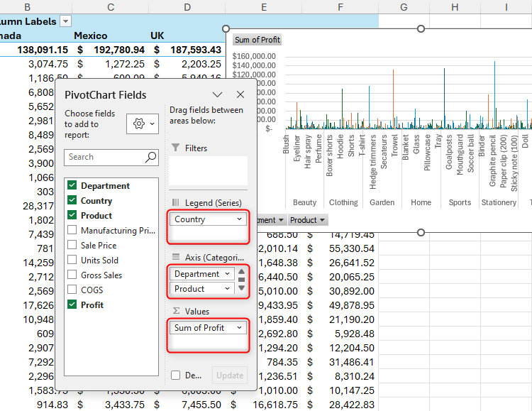Click the Values sigma icon
The width and height of the screenshot is (532, 411).
(x=176, y=311)
